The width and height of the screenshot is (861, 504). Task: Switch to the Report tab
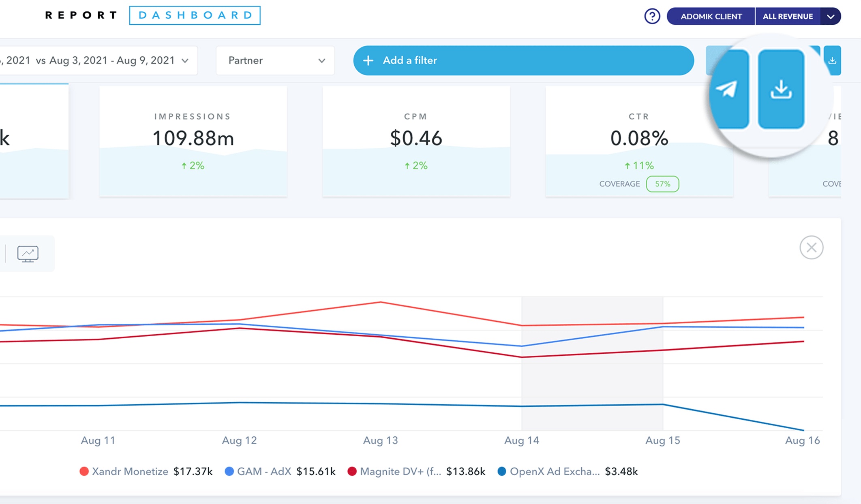81,15
